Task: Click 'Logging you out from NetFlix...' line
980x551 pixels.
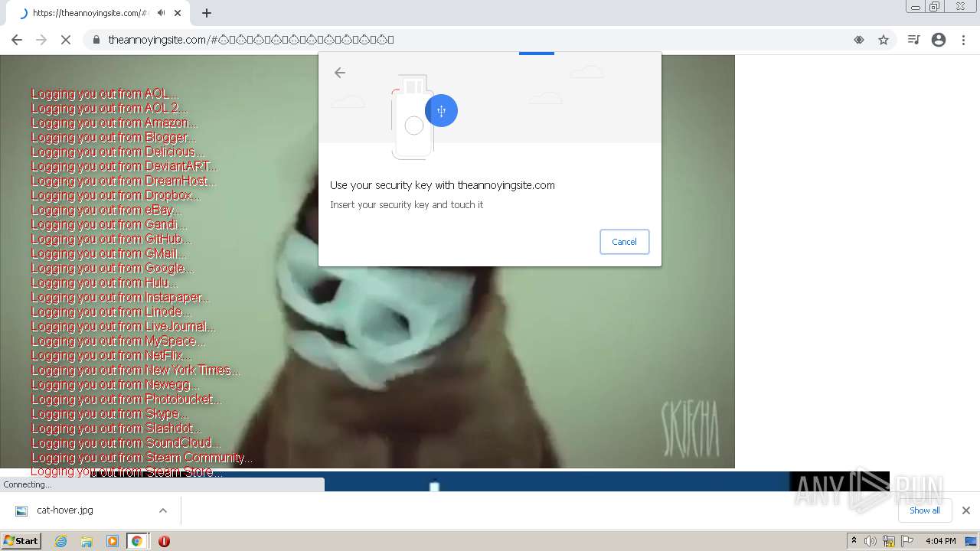Action: [111, 356]
